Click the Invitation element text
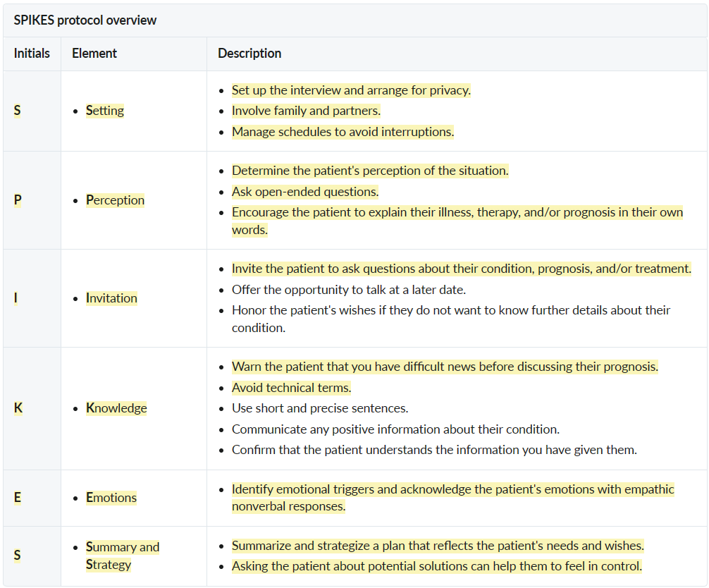The image size is (709, 588). click(111, 298)
